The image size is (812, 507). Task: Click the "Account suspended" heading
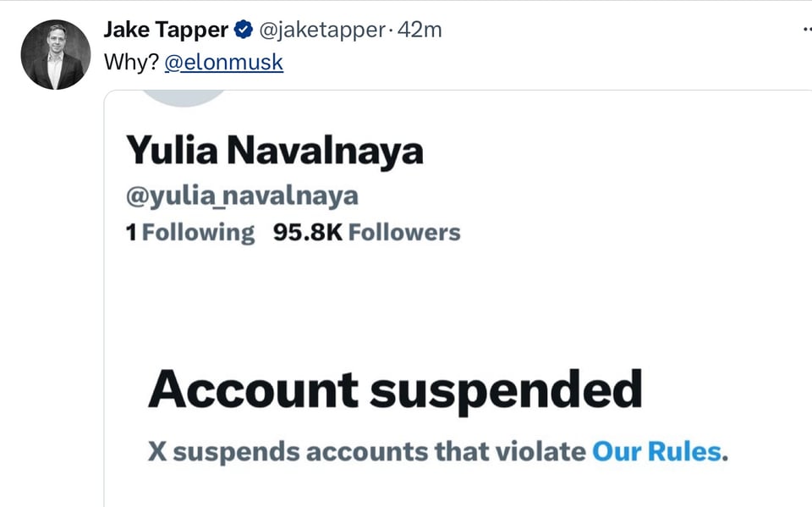(394, 390)
